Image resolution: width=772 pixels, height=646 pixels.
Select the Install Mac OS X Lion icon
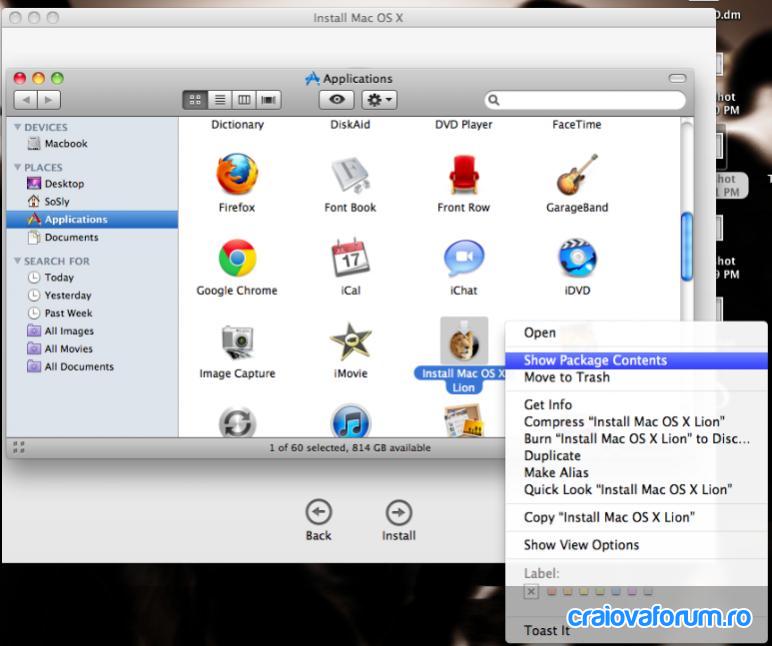pyautogui.click(x=464, y=341)
